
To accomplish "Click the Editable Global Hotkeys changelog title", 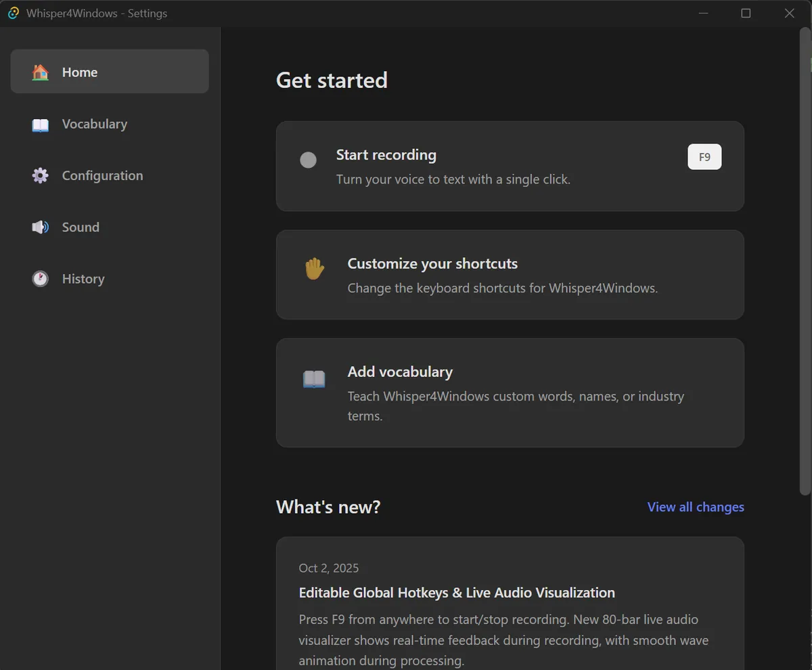I will (457, 593).
